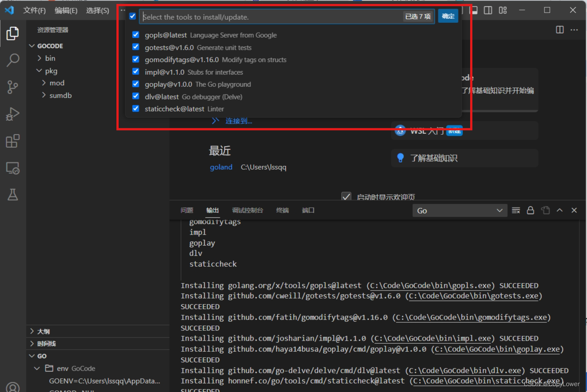
Task: Collapse the GOCODE folder section
Action: pyautogui.click(x=32, y=46)
